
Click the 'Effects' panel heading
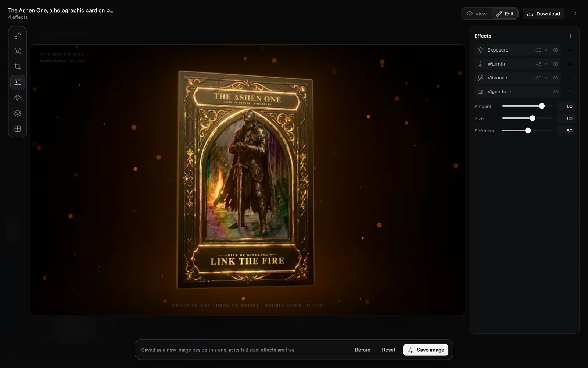483,36
